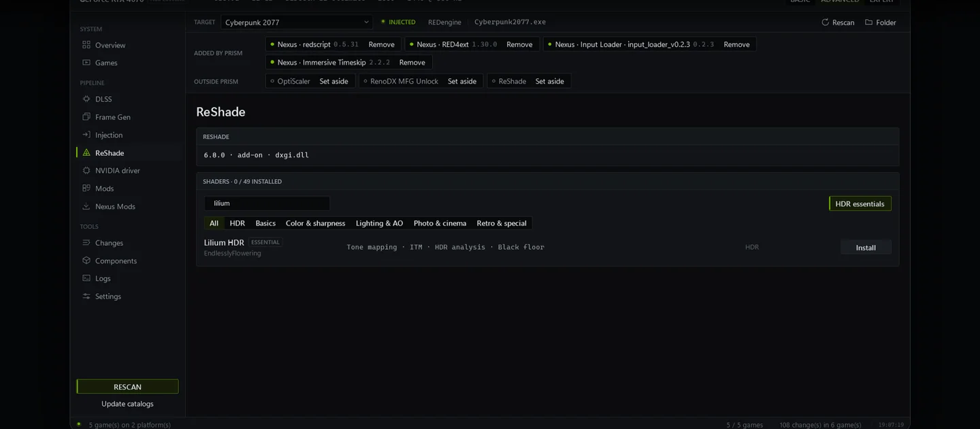Image resolution: width=980 pixels, height=429 pixels.
Task: Open the Mods grid icon
Action: [x=86, y=188]
